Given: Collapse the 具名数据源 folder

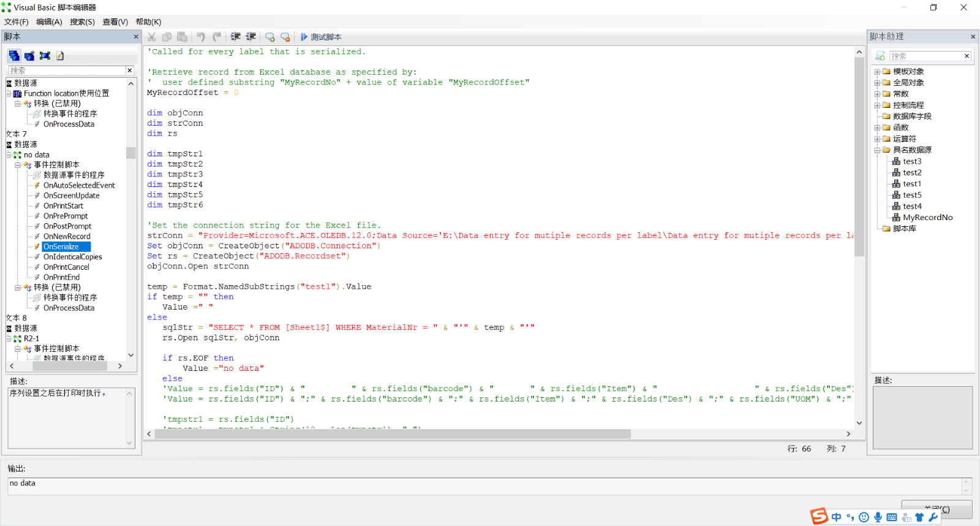Looking at the screenshot, I should click(877, 150).
